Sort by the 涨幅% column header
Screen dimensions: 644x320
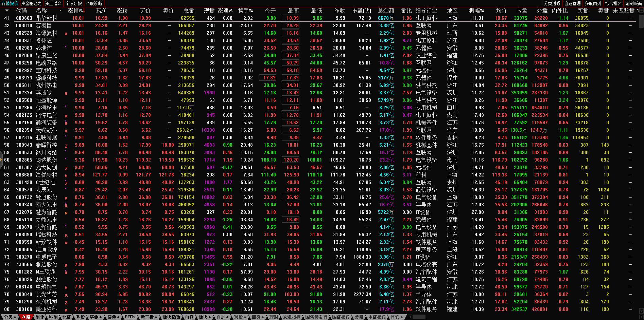click(75, 11)
